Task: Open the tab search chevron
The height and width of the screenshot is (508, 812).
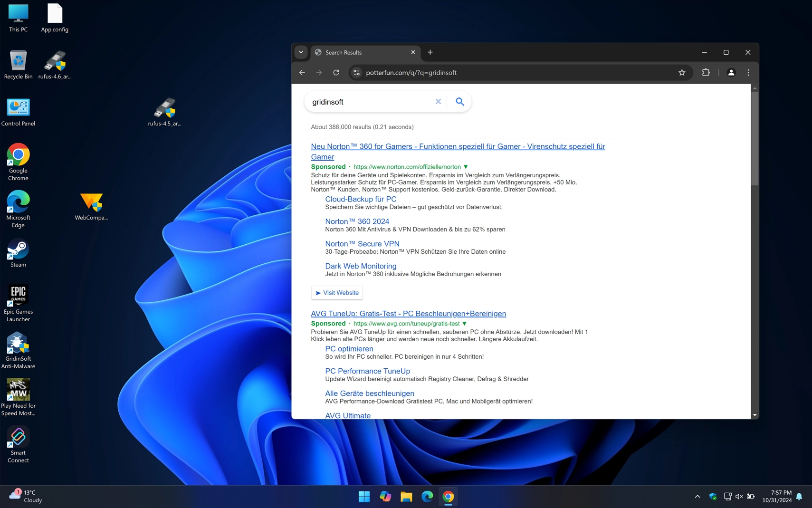Action: click(x=301, y=52)
